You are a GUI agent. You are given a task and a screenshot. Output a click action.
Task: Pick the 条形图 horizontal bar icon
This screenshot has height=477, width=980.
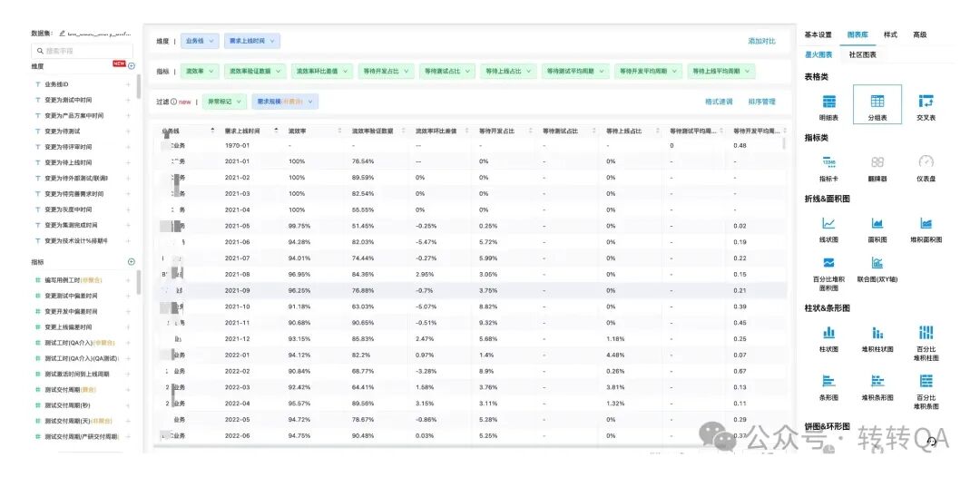click(828, 381)
